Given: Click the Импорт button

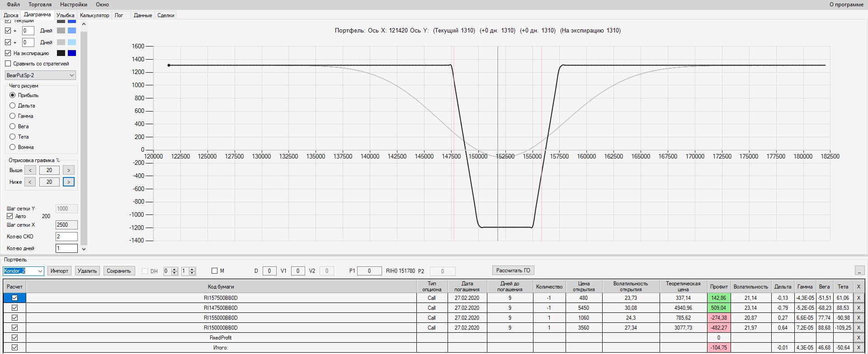Looking at the screenshot, I should click(x=59, y=271).
